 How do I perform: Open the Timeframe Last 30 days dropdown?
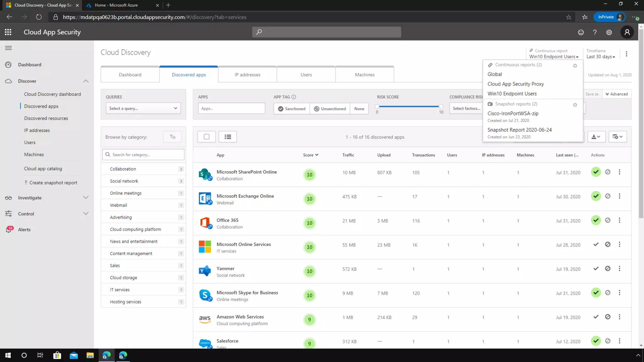[600, 57]
